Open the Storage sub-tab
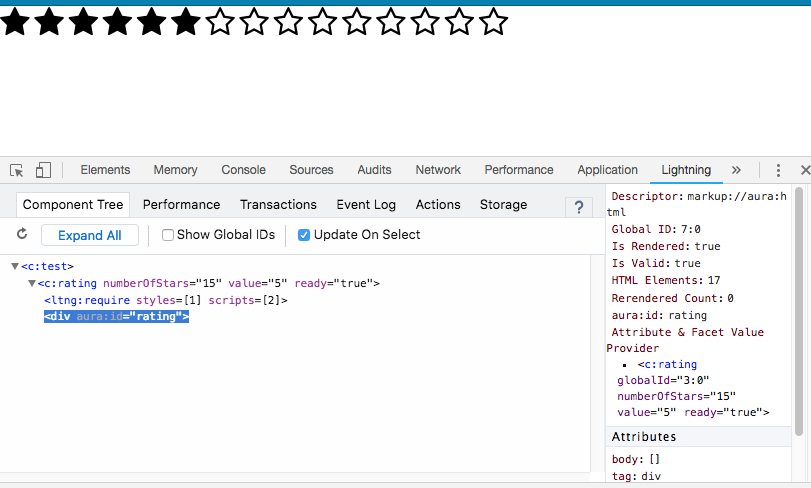The height and width of the screenshot is (488, 811). pos(503,205)
